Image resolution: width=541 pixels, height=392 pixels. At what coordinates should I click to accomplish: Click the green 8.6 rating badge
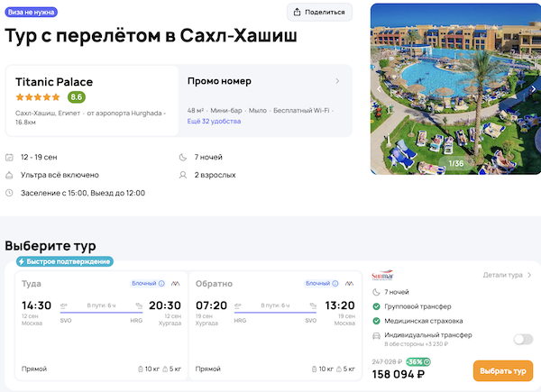pyautogui.click(x=77, y=97)
